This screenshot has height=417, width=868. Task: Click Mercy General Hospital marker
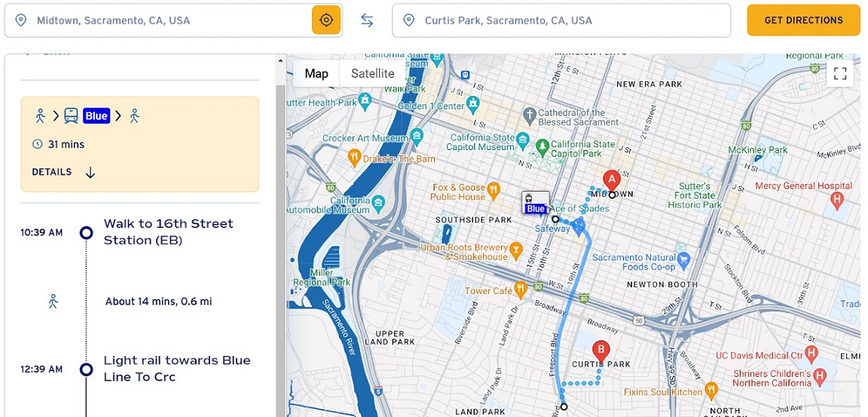coord(836,200)
